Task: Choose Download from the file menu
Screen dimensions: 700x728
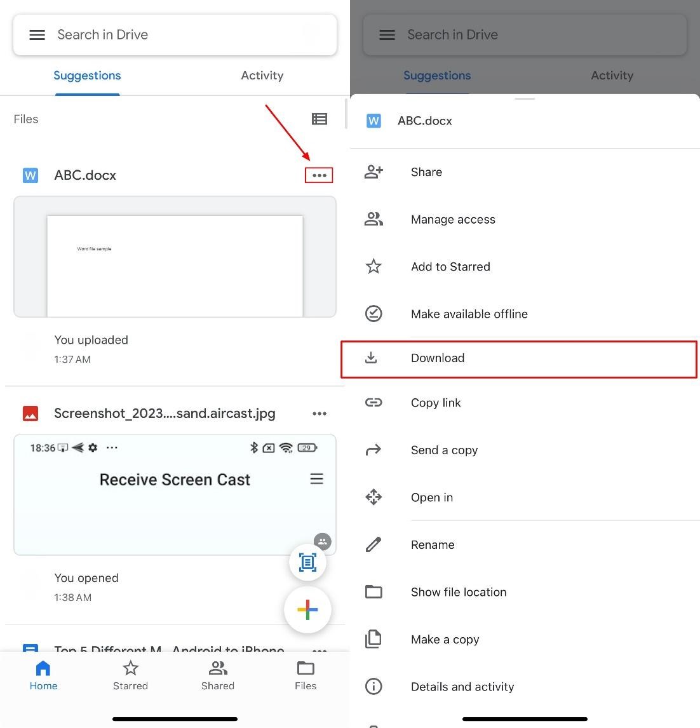Action: (x=518, y=358)
